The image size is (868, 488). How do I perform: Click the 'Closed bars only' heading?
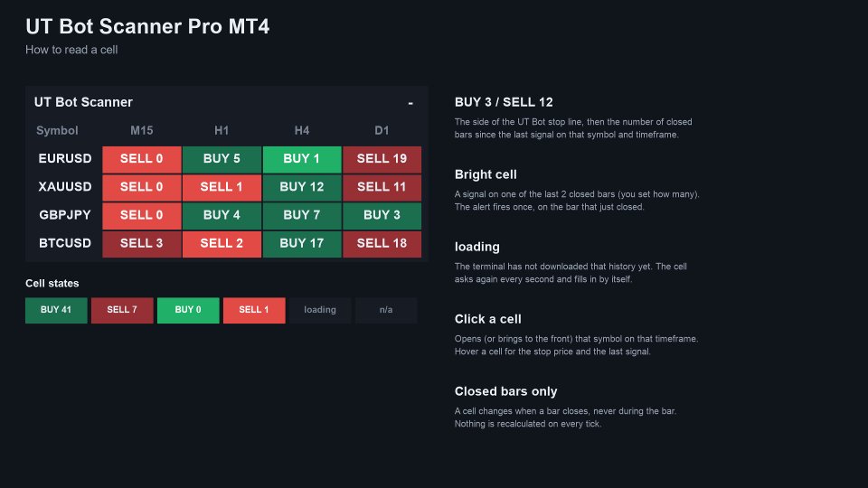506,391
